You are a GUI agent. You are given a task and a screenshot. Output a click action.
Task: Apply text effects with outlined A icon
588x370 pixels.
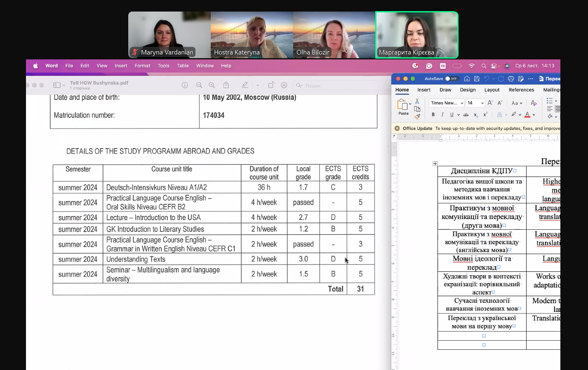500,115
